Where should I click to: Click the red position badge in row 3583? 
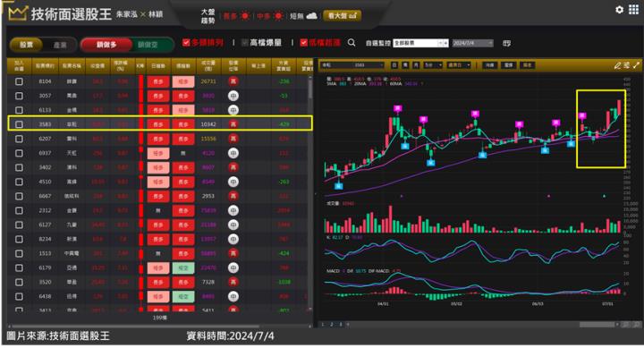233,124
